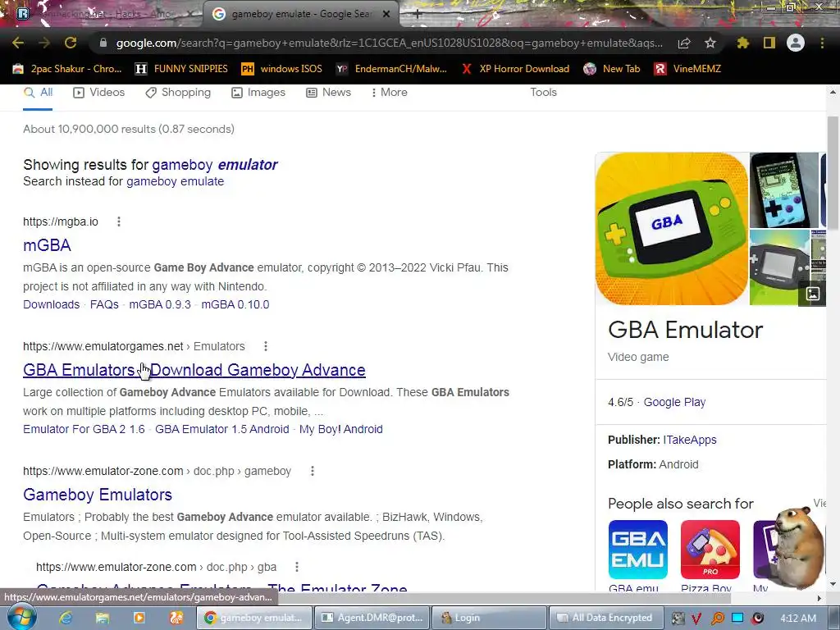
Task: Switch to the Login taskbar window
Action: pyautogui.click(x=489, y=618)
